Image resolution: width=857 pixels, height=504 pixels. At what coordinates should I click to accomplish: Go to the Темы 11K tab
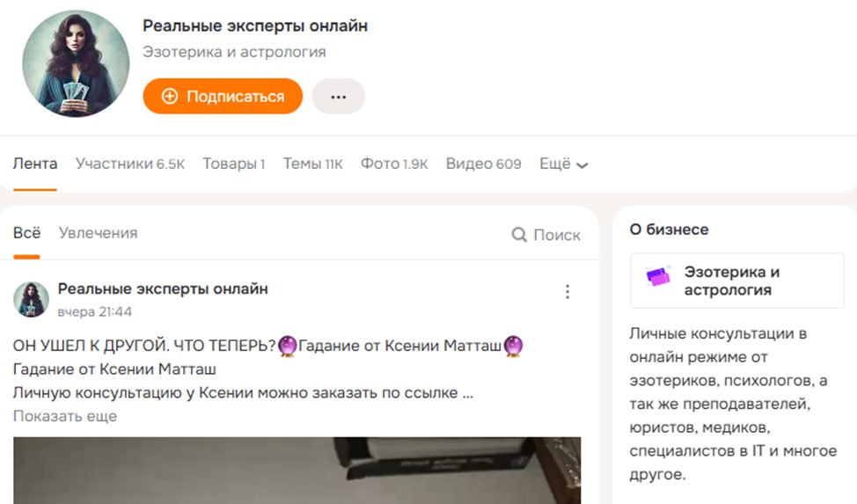[x=312, y=164]
